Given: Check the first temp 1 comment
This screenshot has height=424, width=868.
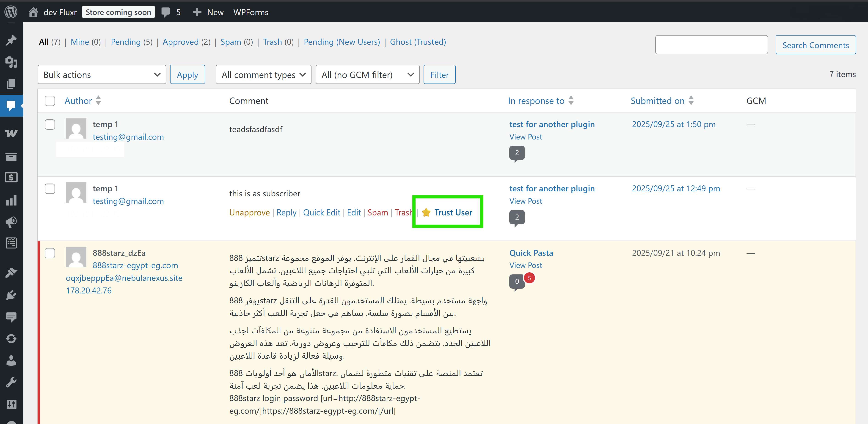Looking at the screenshot, I should point(50,124).
